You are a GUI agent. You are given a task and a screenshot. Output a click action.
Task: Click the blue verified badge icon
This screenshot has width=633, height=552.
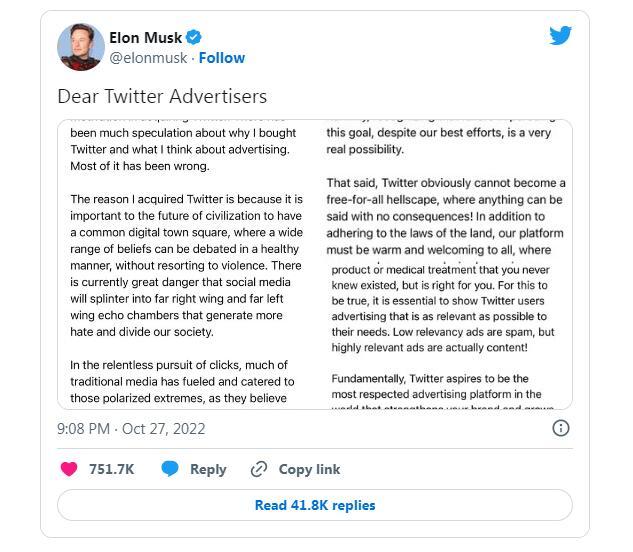[x=193, y=37]
